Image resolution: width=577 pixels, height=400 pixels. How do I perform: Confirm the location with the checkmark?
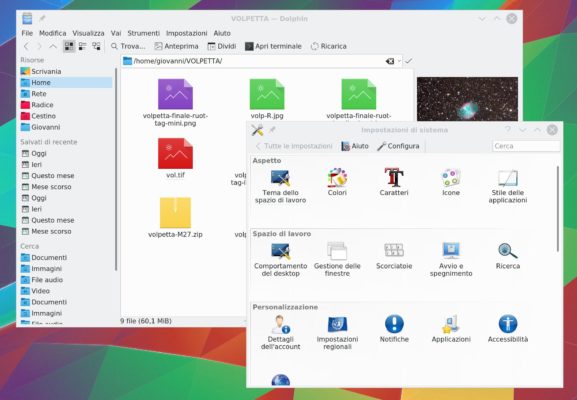coord(408,61)
